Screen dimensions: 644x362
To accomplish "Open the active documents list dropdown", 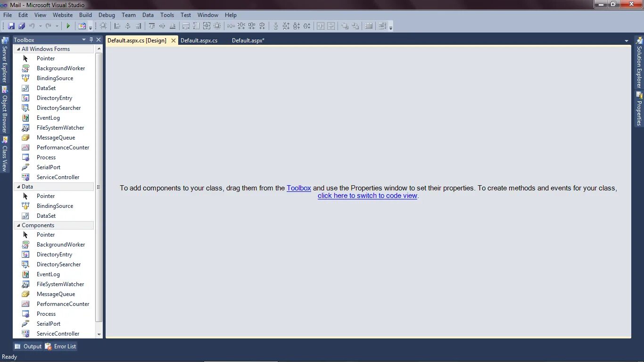I will tap(627, 41).
